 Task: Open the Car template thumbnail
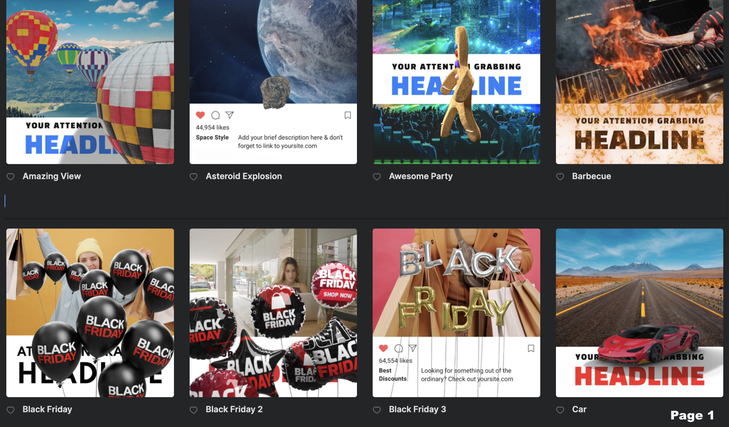tap(640, 313)
